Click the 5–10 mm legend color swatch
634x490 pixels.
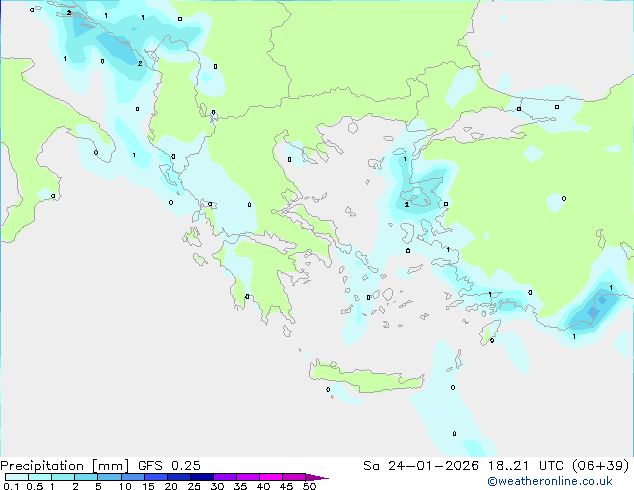109,477
